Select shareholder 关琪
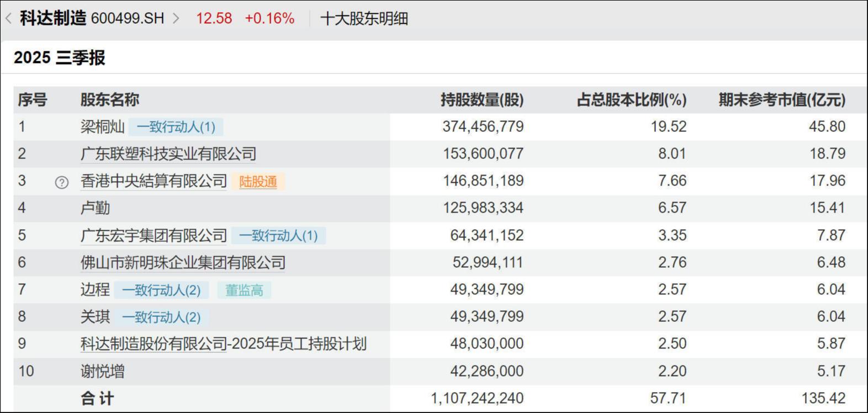The height and width of the screenshot is (413, 868). click(96, 316)
